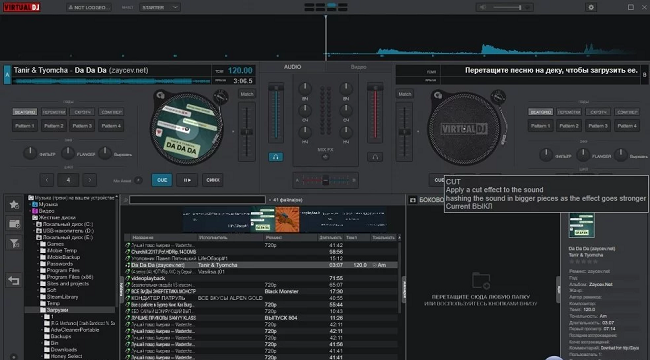This screenshot has height=360, width=650.
Task: Increase loop length with right arrow on deck A
Action: click(90, 180)
